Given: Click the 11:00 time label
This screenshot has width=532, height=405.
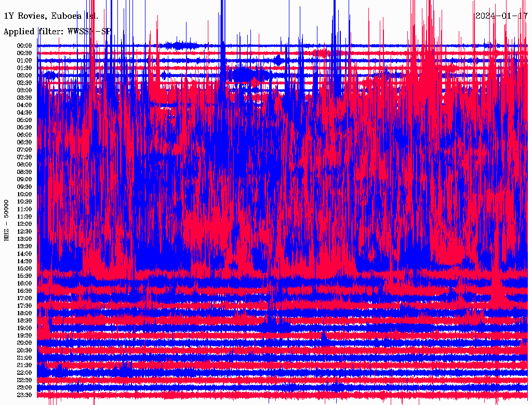Looking at the screenshot, I should pos(24,209).
